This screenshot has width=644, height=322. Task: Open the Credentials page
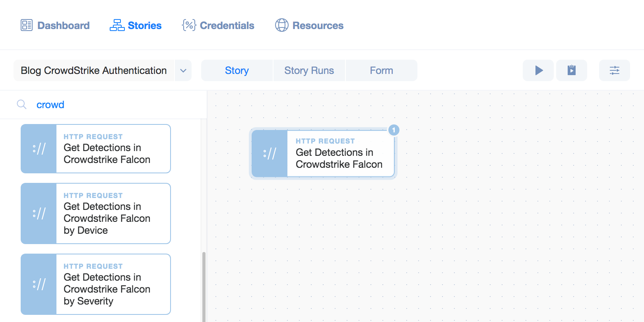click(x=218, y=25)
